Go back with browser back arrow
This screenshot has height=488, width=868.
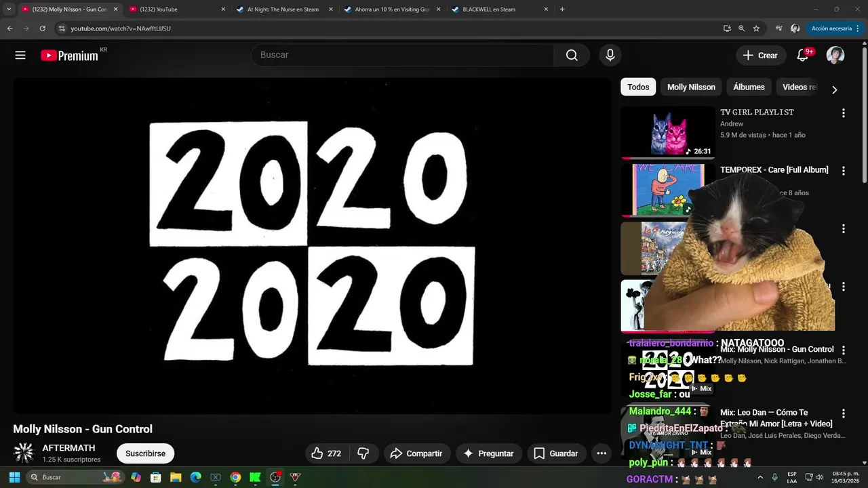coord(9,28)
